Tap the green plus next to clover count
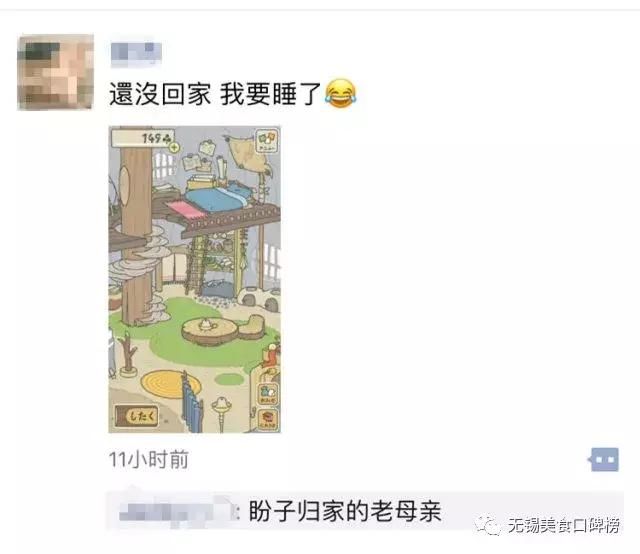Viewport: 640px width, 554px height. point(175,147)
